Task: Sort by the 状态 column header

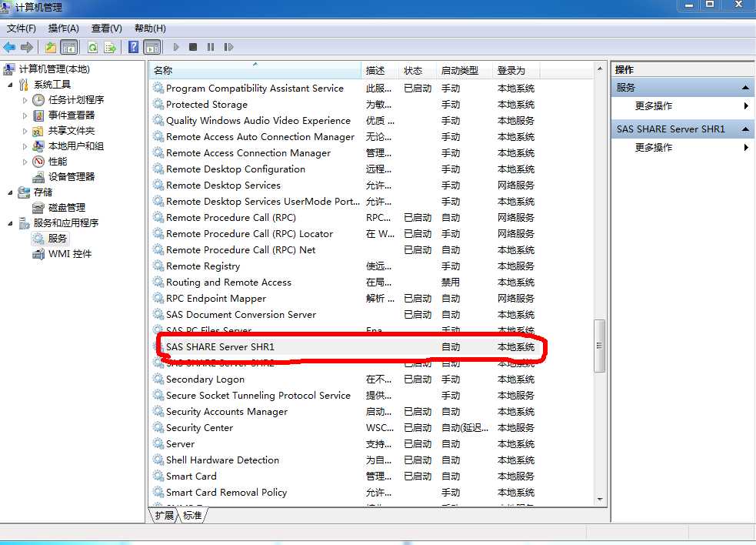Action: pos(418,71)
